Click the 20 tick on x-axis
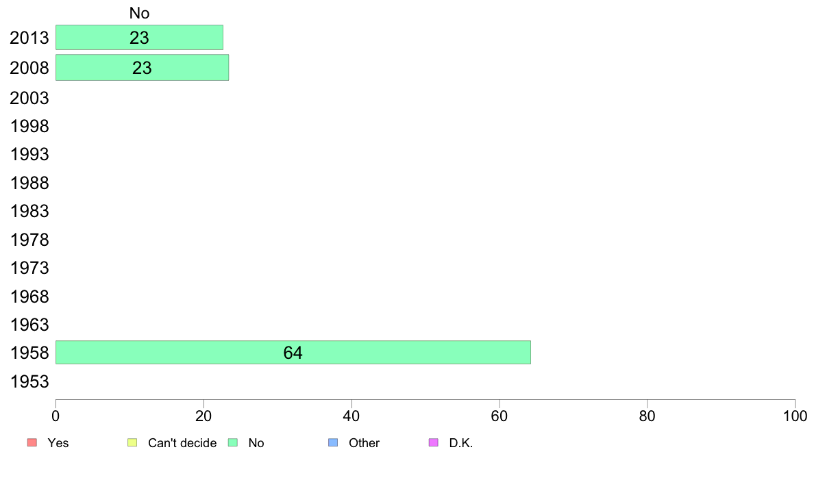This screenshot has width=814, height=504. click(x=203, y=416)
